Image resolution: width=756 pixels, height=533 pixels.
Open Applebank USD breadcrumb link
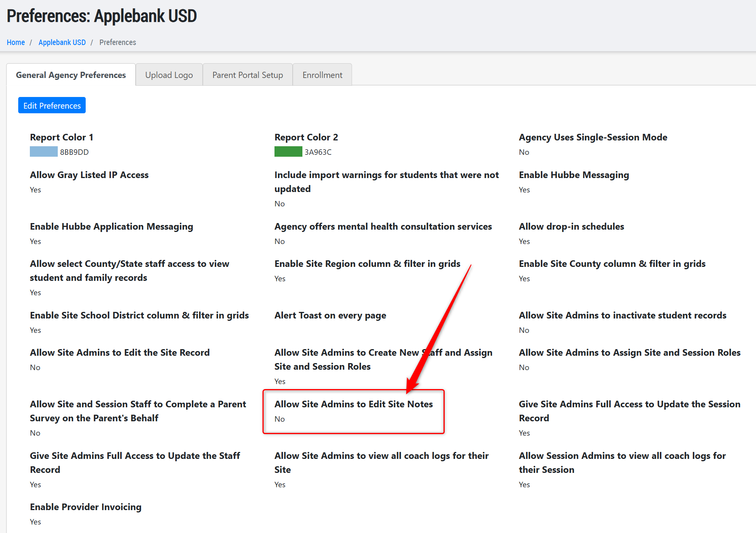click(x=62, y=42)
